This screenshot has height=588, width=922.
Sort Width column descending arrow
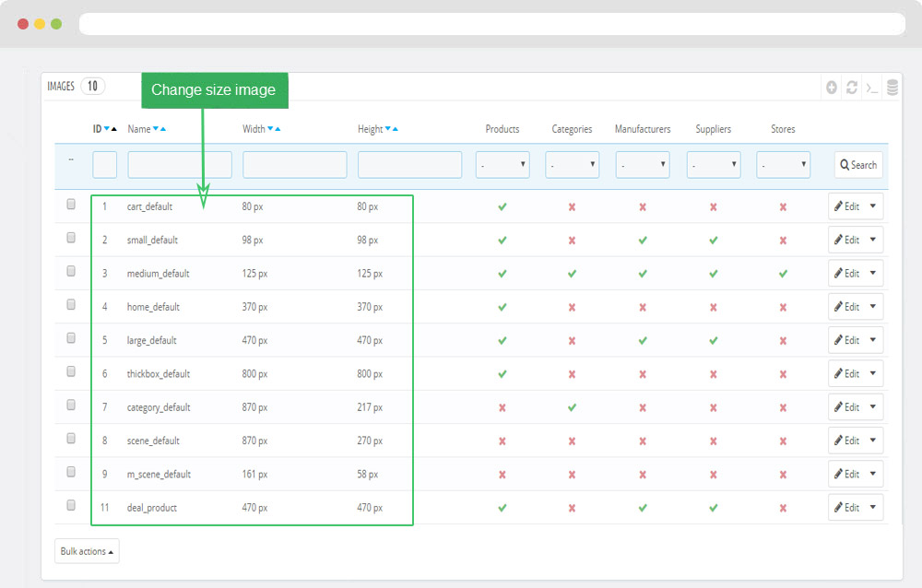[x=270, y=128]
